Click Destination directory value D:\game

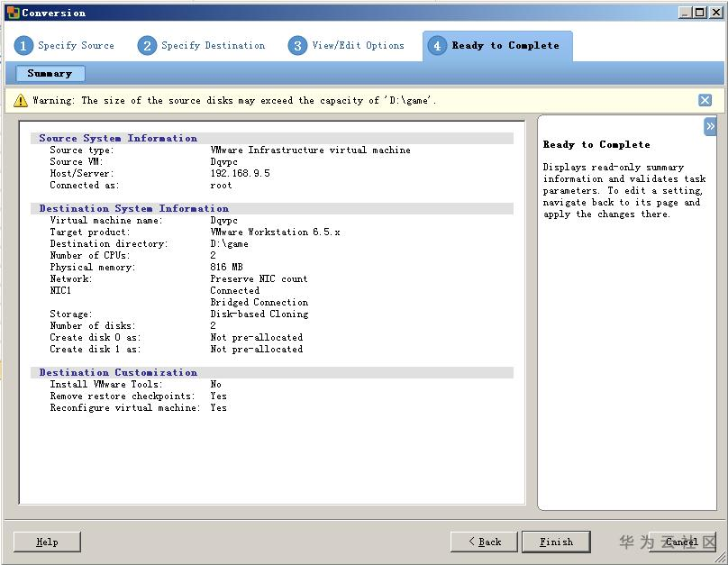(230, 243)
